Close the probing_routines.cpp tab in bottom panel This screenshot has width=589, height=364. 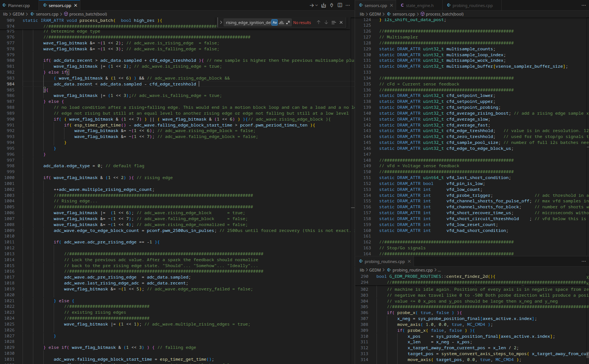pos(409,262)
